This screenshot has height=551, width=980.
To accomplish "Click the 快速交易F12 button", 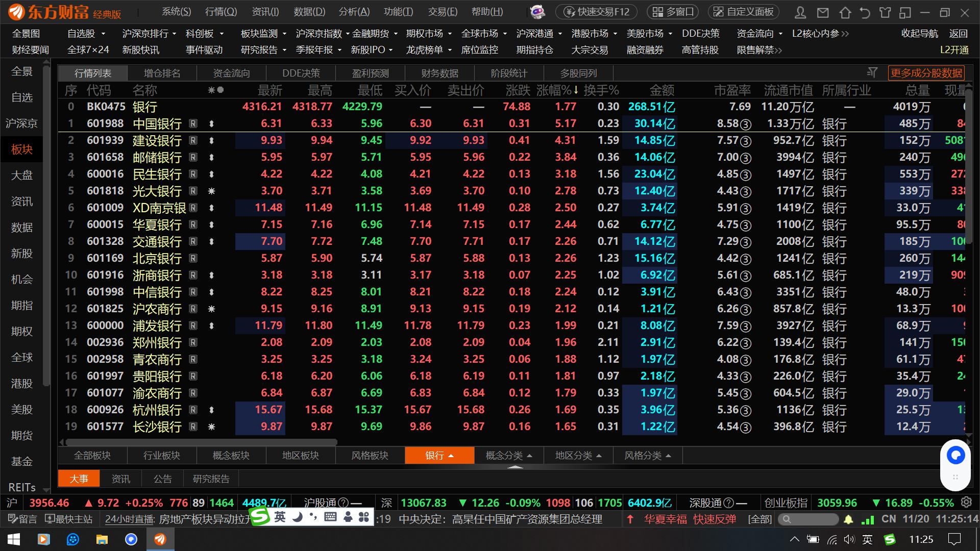I will tap(597, 12).
